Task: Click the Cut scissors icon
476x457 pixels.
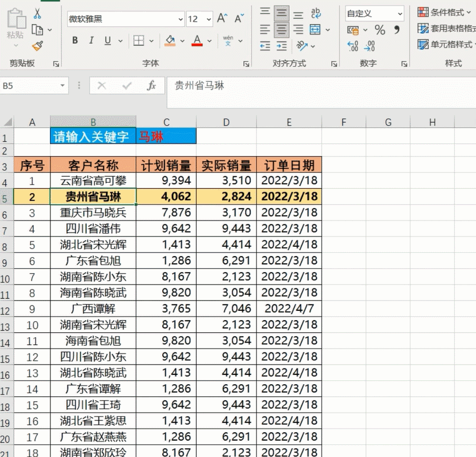Action: coord(37,13)
